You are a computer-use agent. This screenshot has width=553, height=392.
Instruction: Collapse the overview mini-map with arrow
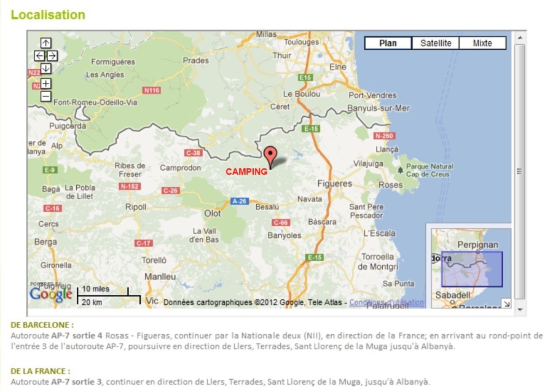pyautogui.click(x=506, y=303)
